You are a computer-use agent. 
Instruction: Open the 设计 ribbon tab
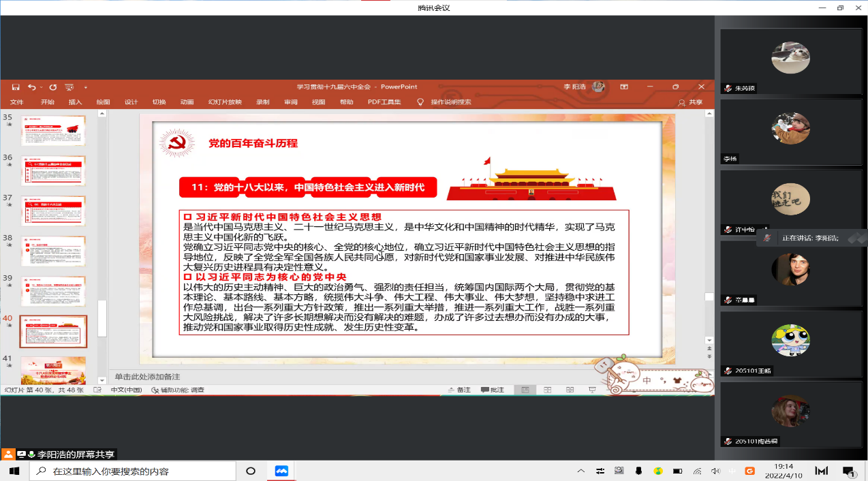[131, 102]
